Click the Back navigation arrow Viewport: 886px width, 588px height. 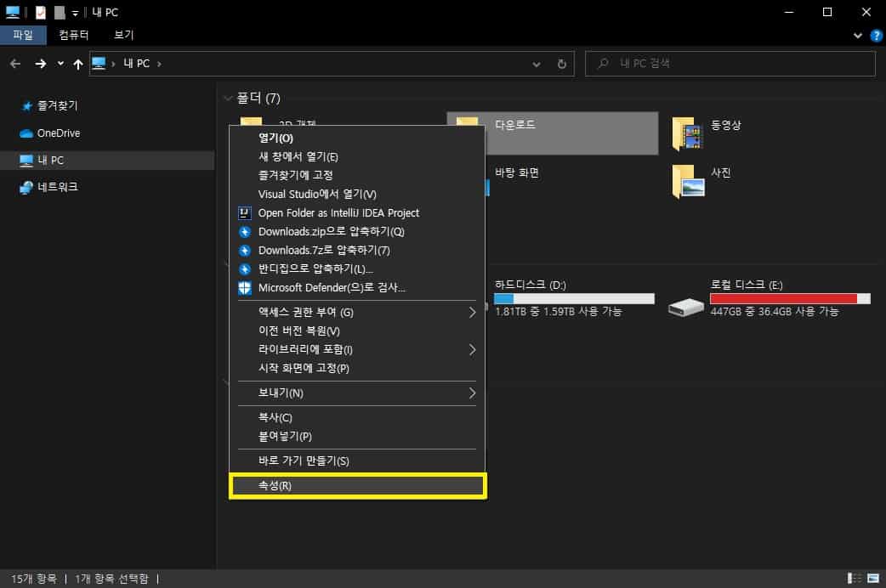pyautogui.click(x=15, y=64)
